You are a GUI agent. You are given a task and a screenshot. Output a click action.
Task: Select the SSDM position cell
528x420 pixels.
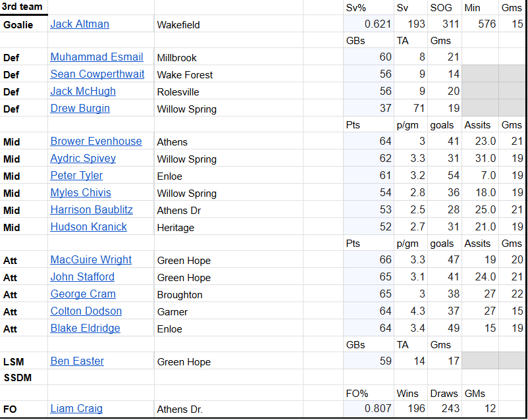pos(24,378)
